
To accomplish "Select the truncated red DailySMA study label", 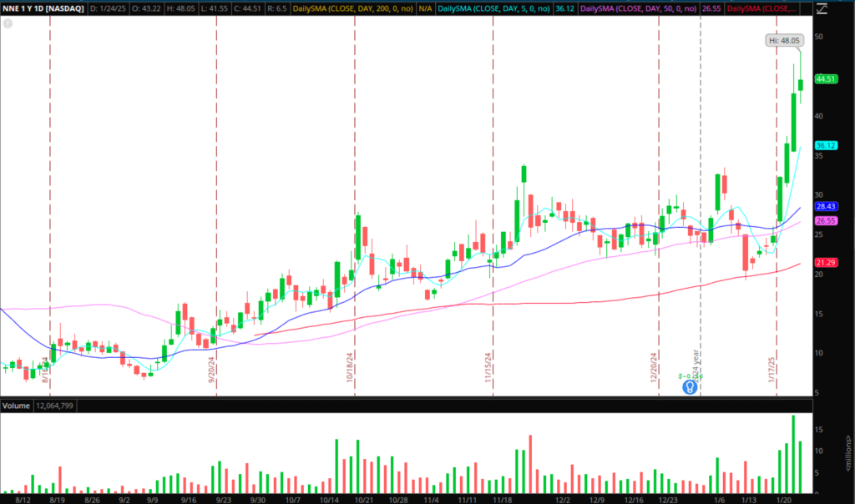I will pos(761,8).
